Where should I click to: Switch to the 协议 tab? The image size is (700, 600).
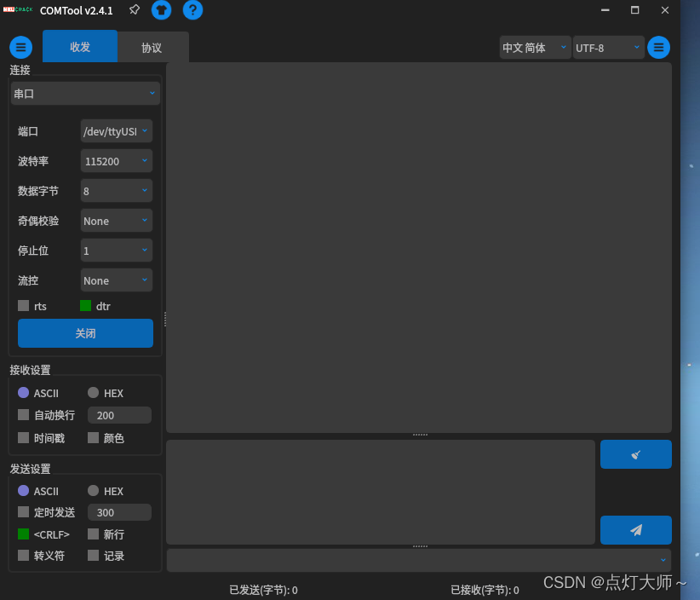(152, 47)
